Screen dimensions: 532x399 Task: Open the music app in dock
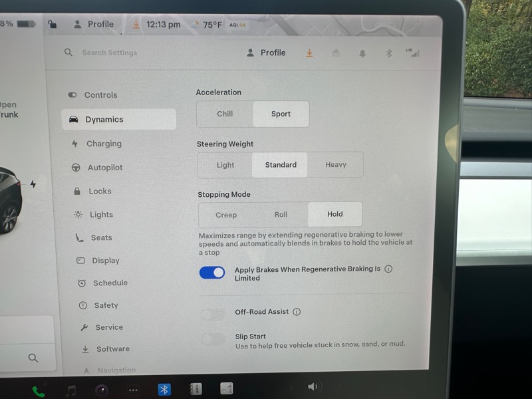pyautogui.click(x=70, y=390)
